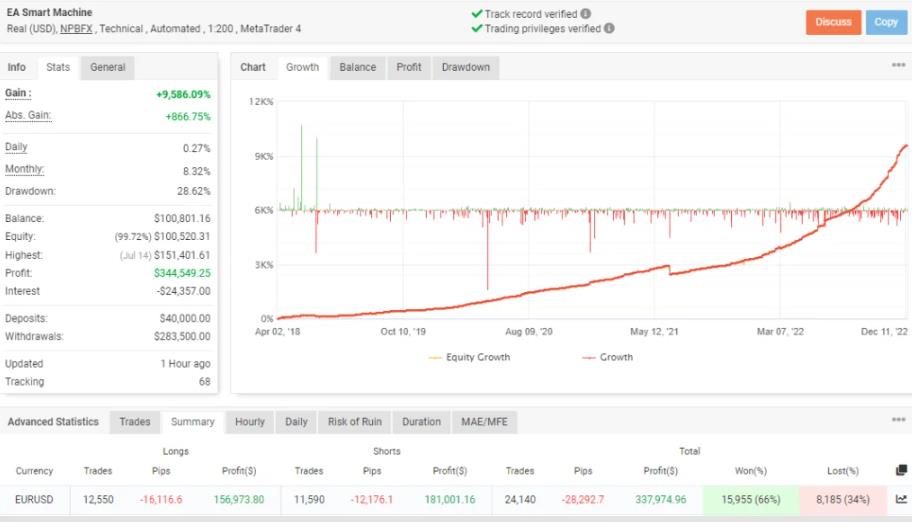Click the Info tab in left panel
Viewport: 912px width, 522px height.
pos(17,67)
